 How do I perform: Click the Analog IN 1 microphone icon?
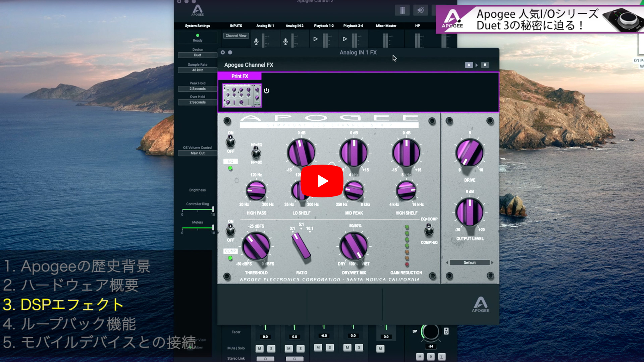256,42
